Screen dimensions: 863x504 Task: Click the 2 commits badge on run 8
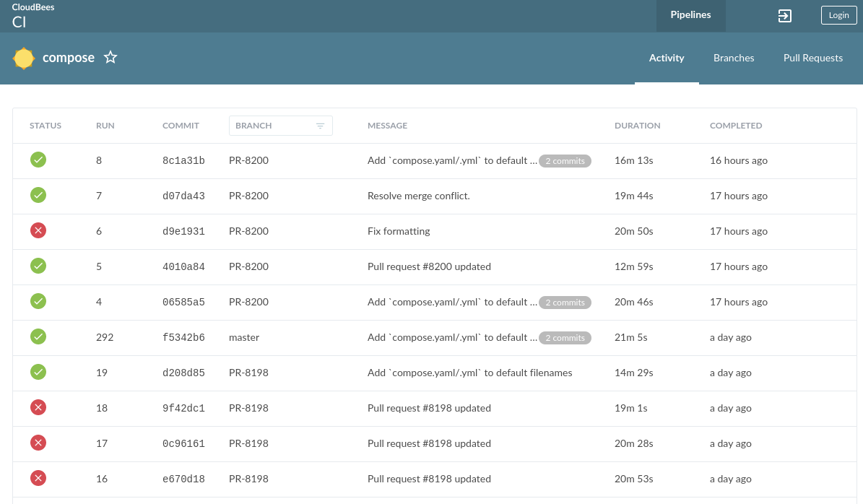tap(565, 161)
